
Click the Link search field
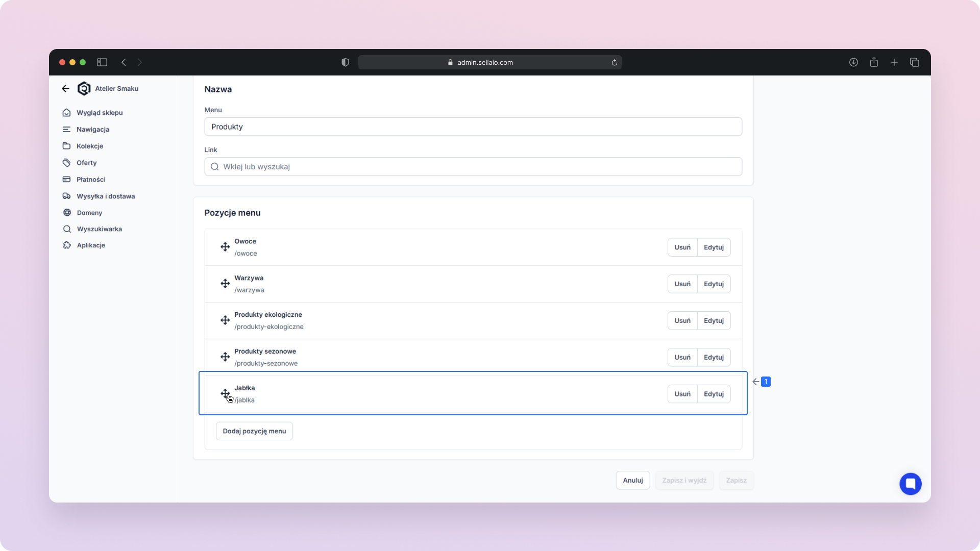[x=473, y=167]
